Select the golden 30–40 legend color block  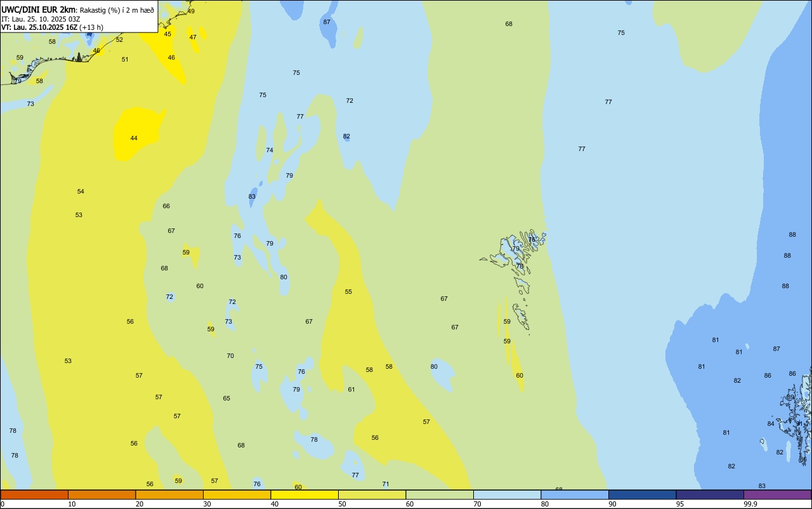tap(237, 494)
